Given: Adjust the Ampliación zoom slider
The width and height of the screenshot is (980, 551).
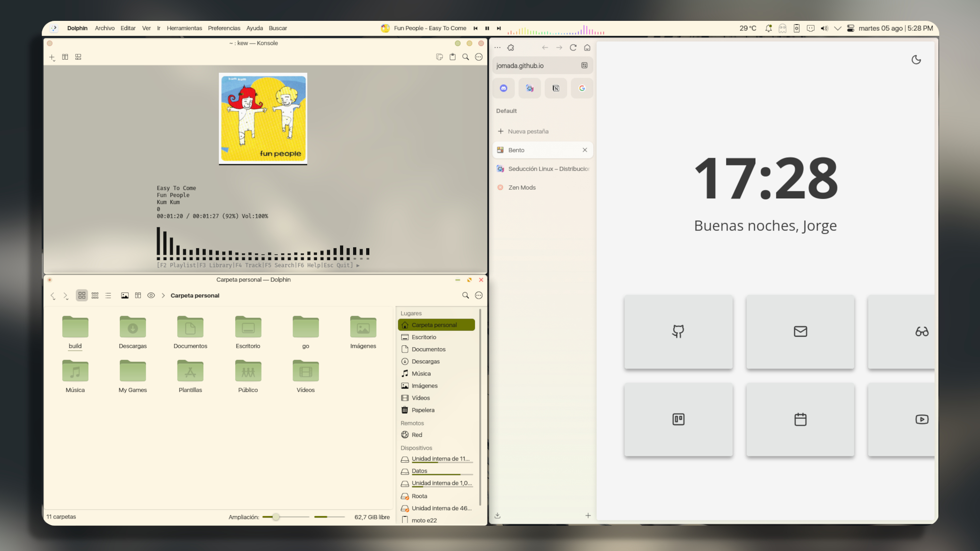Looking at the screenshot, I should pos(286,517).
